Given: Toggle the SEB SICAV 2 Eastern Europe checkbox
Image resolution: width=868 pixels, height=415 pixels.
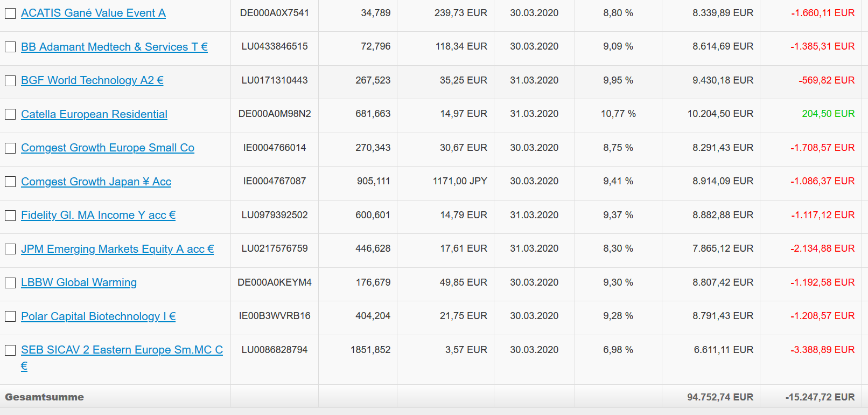Looking at the screenshot, I should (x=10, y=350).
